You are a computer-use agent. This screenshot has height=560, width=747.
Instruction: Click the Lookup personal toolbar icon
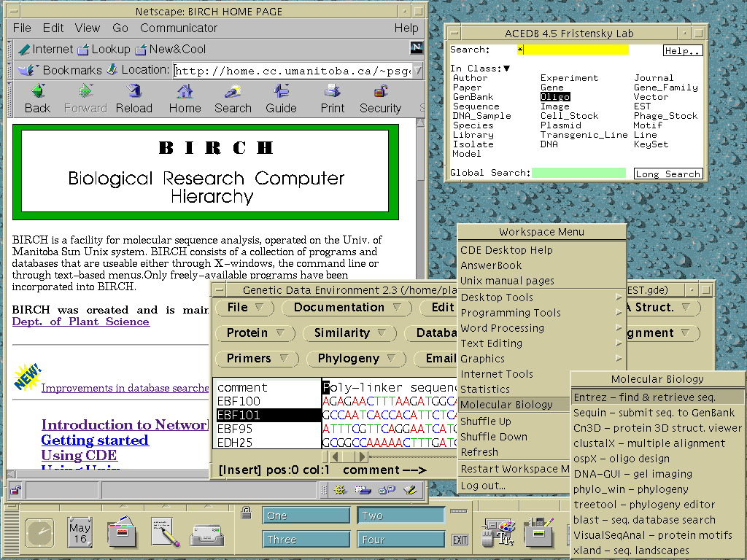[83, 49]
